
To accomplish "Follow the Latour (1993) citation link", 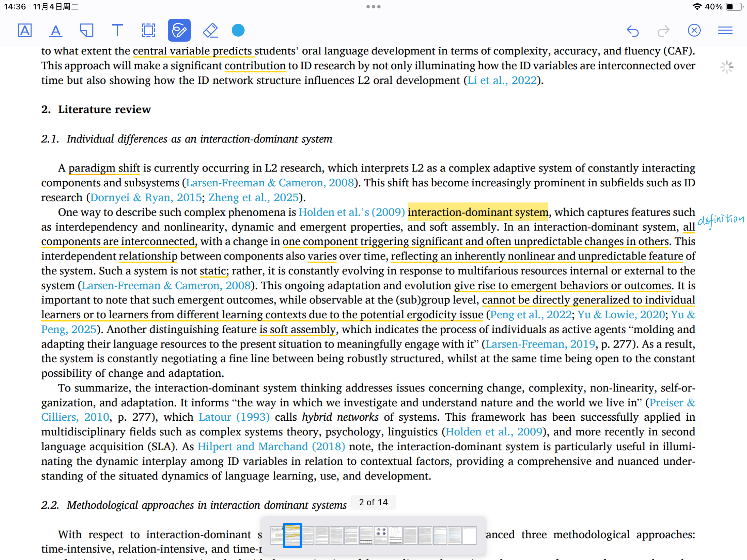I will [x=234, y=417].
